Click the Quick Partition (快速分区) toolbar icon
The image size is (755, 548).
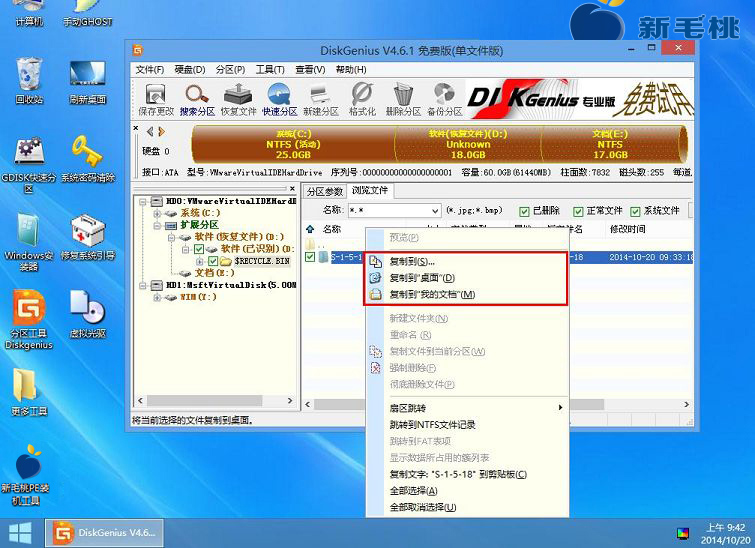(279, 99)
